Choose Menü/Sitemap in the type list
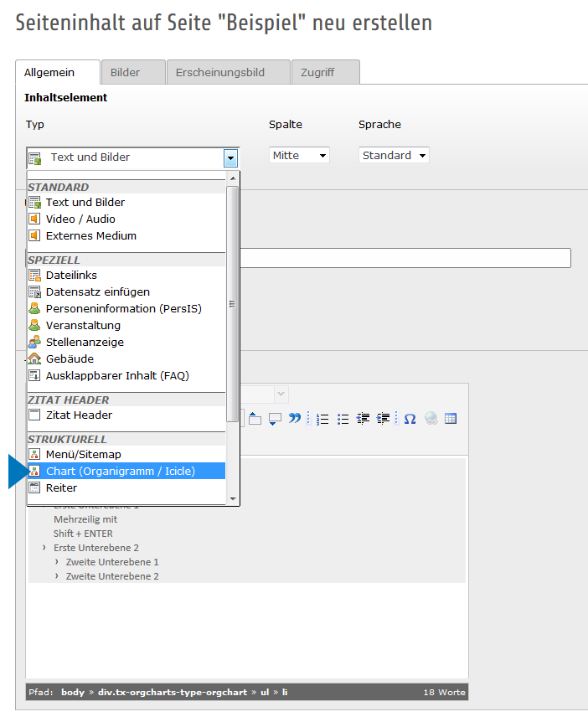 coord(83,455)
